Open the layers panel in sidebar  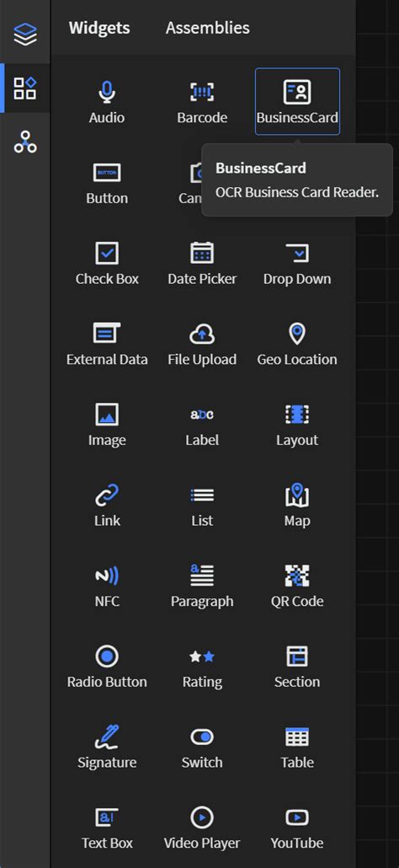25,35
